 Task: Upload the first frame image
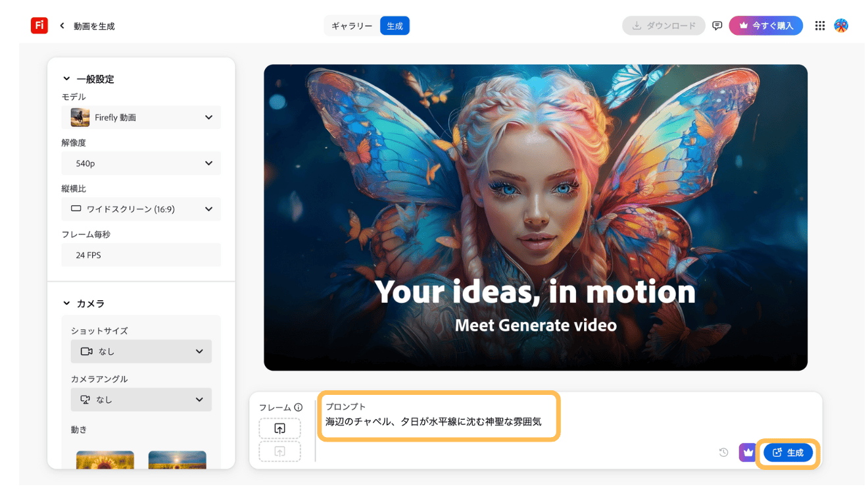279,428
